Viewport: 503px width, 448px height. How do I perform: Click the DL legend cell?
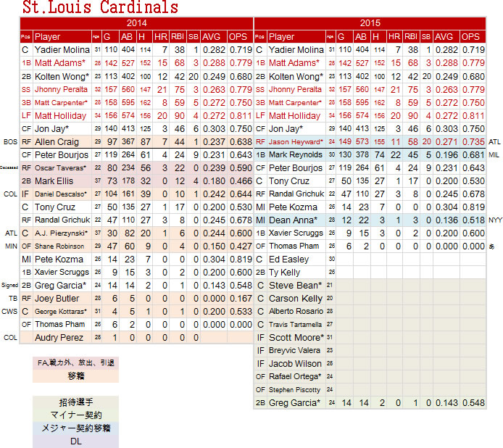[75, 441]
